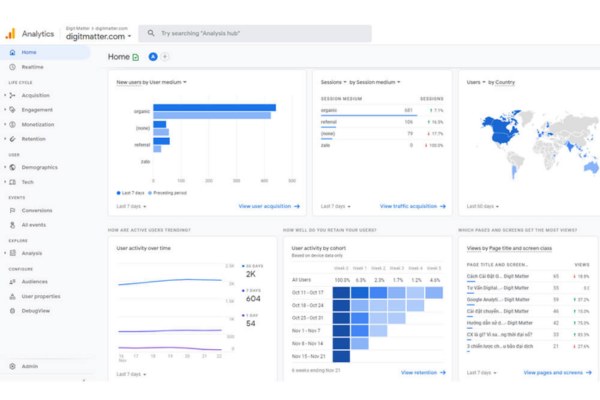Click the 'Last 7 days' legend dot
This screenshot has height=400, width=600.
point(118,193)
